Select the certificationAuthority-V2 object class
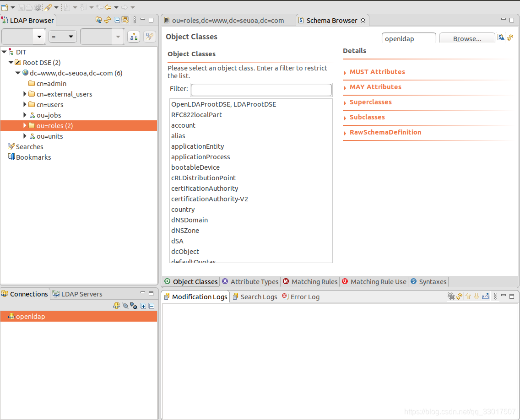Image resolution: width=520 pixels, height=420 pixels. pyautogui.click(x=209, y=199)
